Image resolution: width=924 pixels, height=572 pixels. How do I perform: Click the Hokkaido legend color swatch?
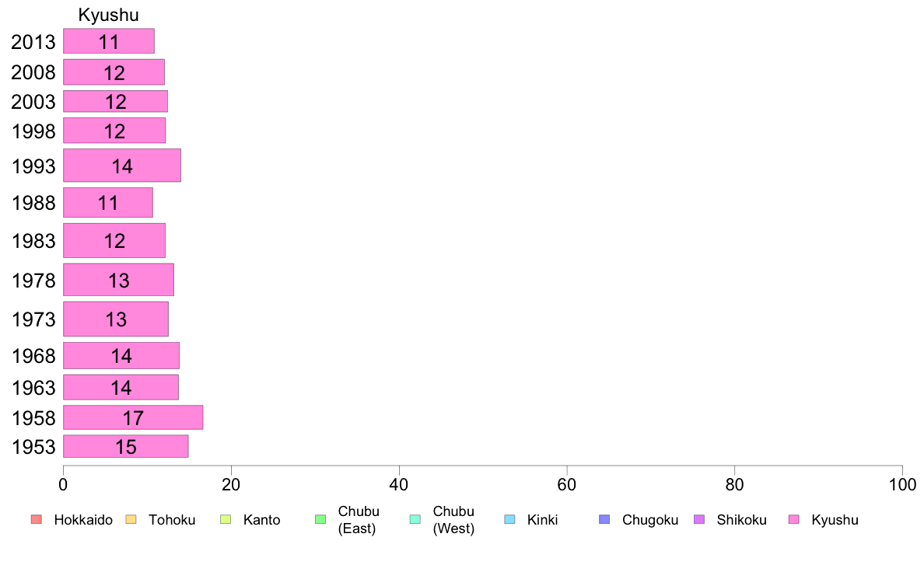click(x=37, y=519)
